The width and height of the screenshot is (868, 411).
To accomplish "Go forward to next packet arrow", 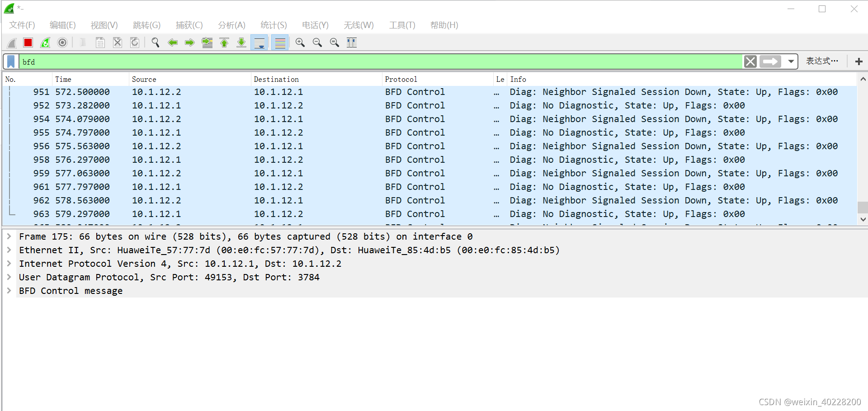I will pyautogui.click(x=190, y=43).
